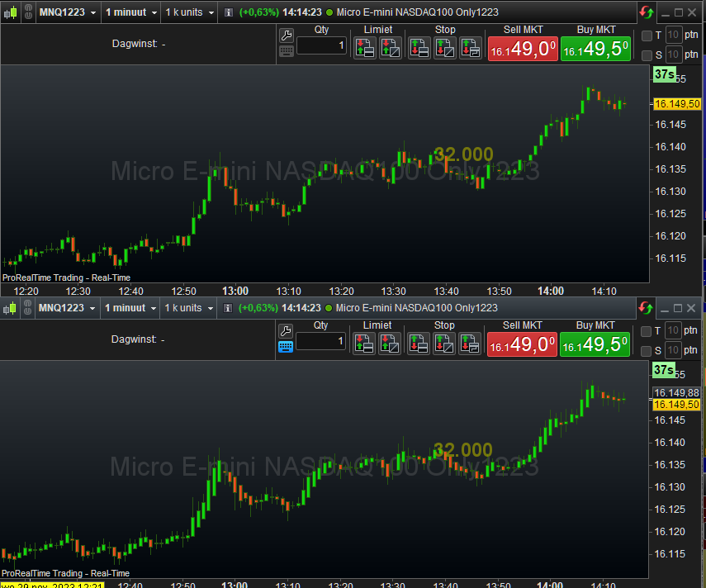This screenshot has height=588, width=706.
Task: Open chart style icon in bottom window
Action: (9, 308)
